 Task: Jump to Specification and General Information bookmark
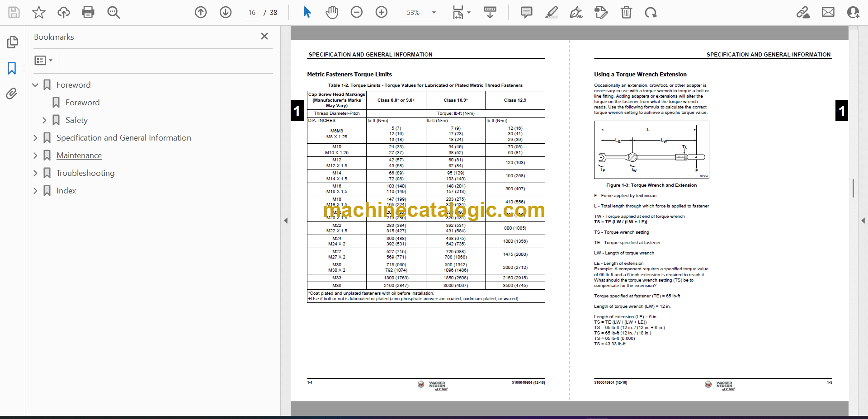[124, 138]
